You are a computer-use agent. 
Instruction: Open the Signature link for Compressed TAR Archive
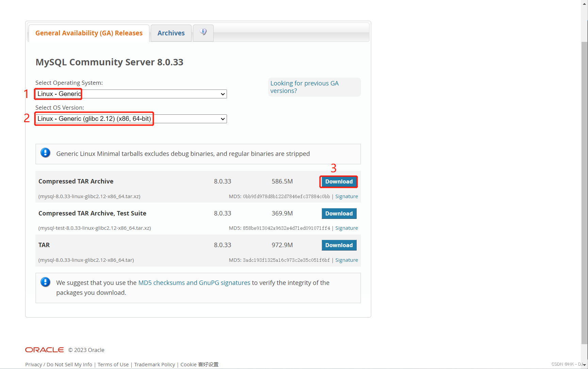coord(346,196)
